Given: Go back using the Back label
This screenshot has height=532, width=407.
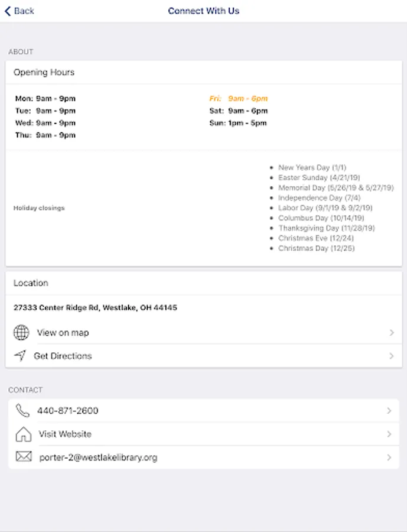Looking at the screenshot, I should (x=24, y=11).
